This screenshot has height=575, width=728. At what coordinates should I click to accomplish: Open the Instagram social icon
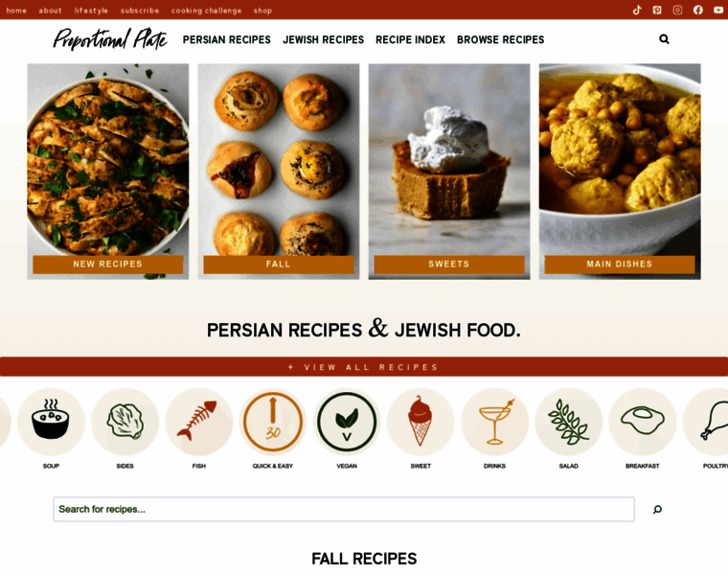pos(677,10)
